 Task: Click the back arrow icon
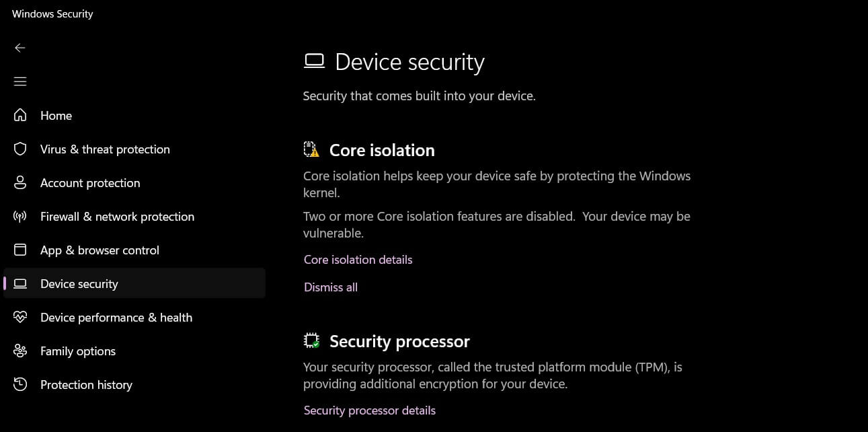click(20, 48)
